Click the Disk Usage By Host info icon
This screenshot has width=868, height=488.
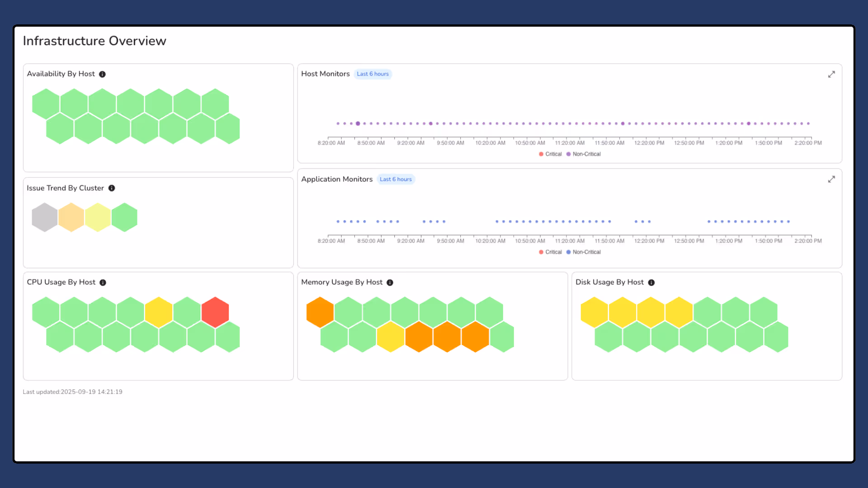tap(651, 282)
